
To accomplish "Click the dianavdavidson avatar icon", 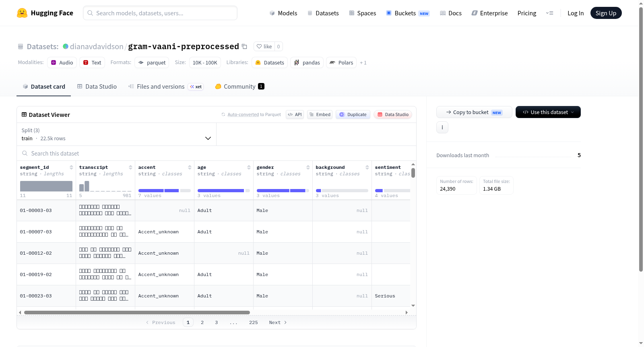I will [66, 46].
